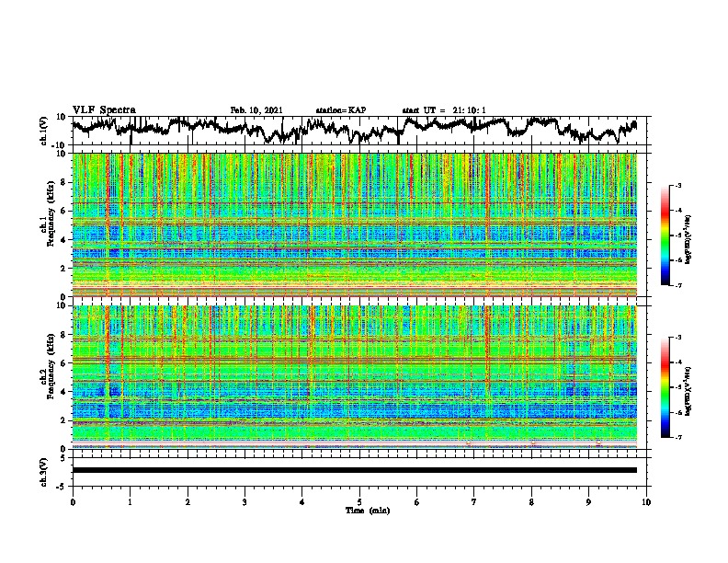Click the date 'Feb. 10, 2021'

256,110
